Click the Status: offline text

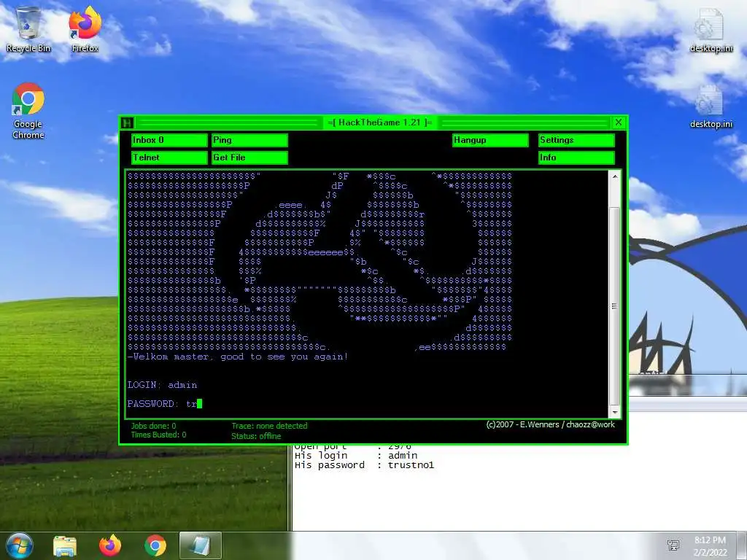256,436
